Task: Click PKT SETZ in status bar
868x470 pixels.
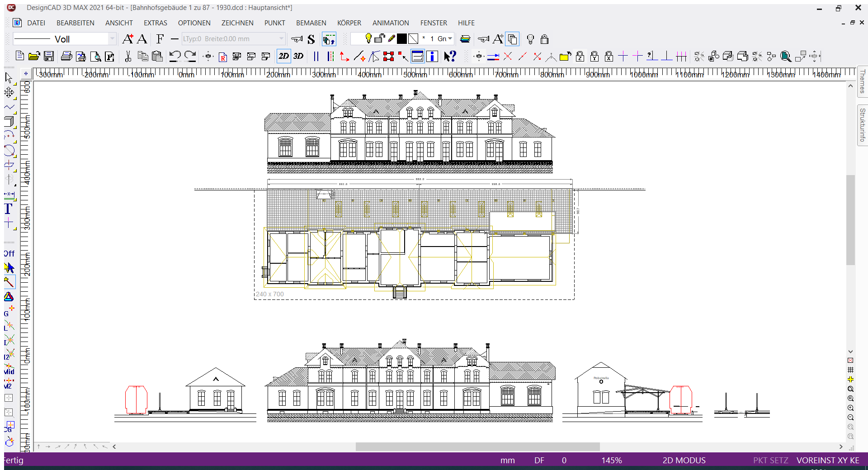Action: [771, 460]
